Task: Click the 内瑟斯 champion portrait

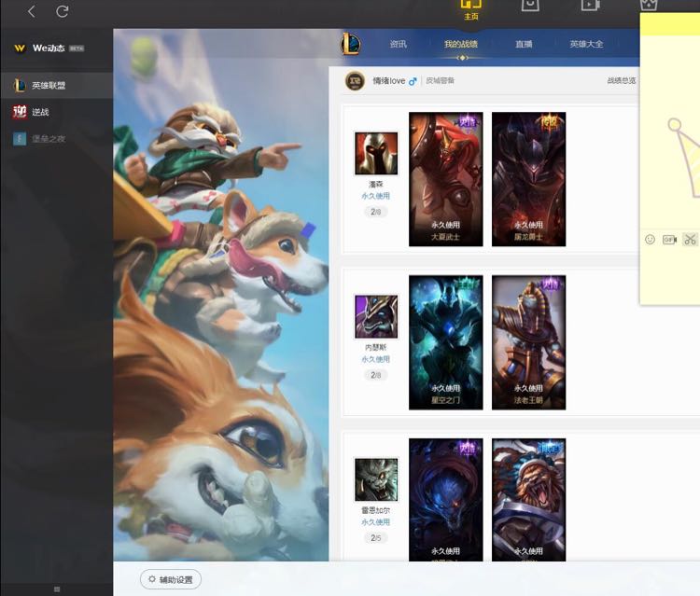Action: click(x=376, y=317)
